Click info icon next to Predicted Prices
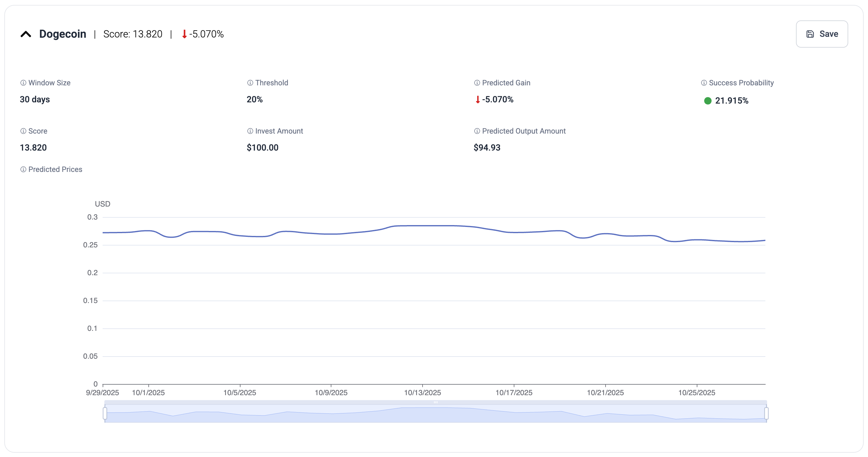 coord(23,169)
